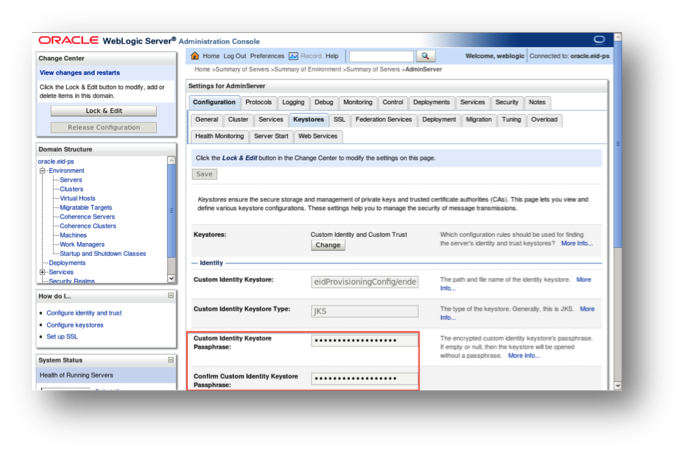
Task: Switch to the Security tab
Action: (507, 102)
